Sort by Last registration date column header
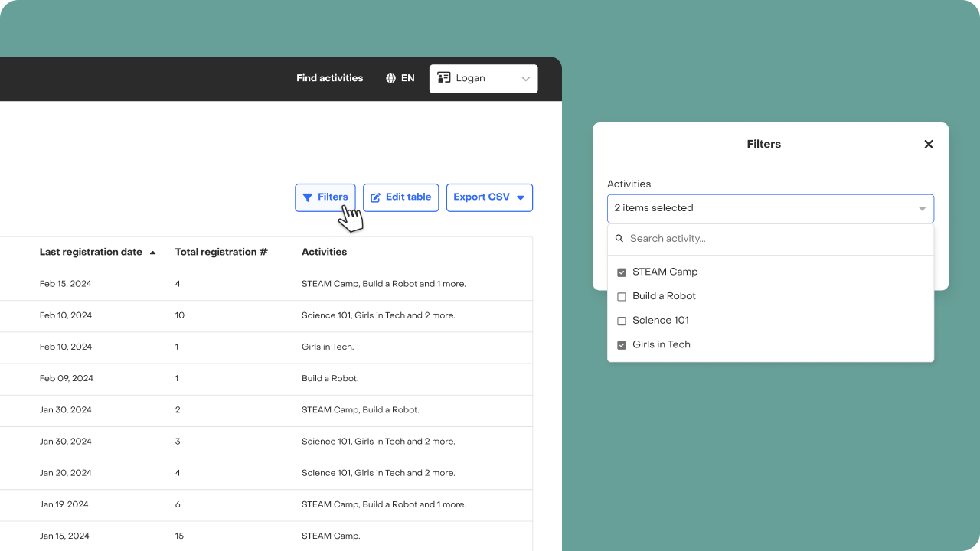 (x=91, y=253)
